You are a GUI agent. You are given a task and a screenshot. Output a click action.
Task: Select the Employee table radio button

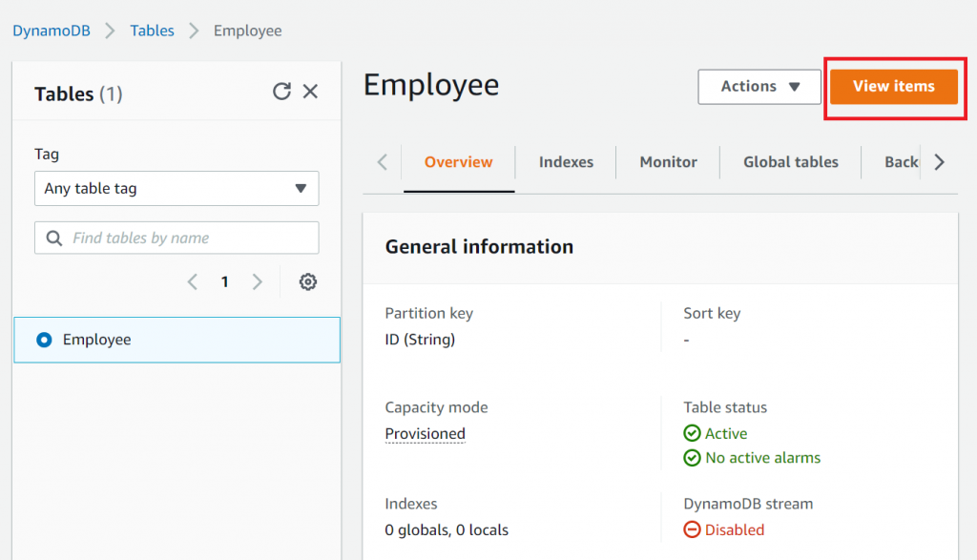[44, 340]
